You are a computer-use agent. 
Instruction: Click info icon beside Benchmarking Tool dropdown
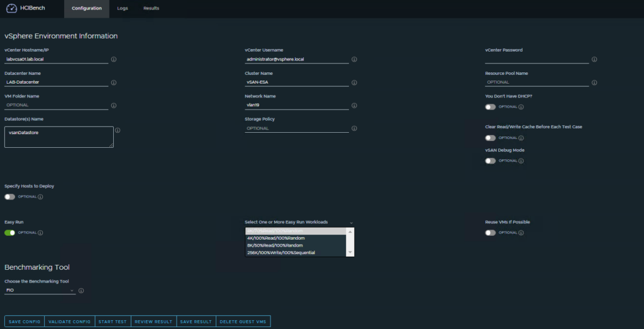point(81,291)
